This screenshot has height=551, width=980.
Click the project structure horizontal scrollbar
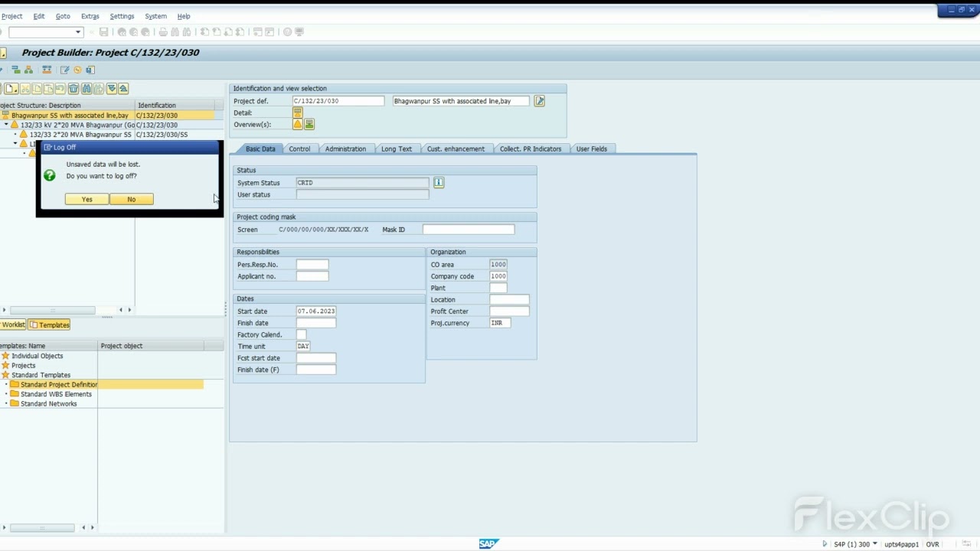click(x=52, y=310)
